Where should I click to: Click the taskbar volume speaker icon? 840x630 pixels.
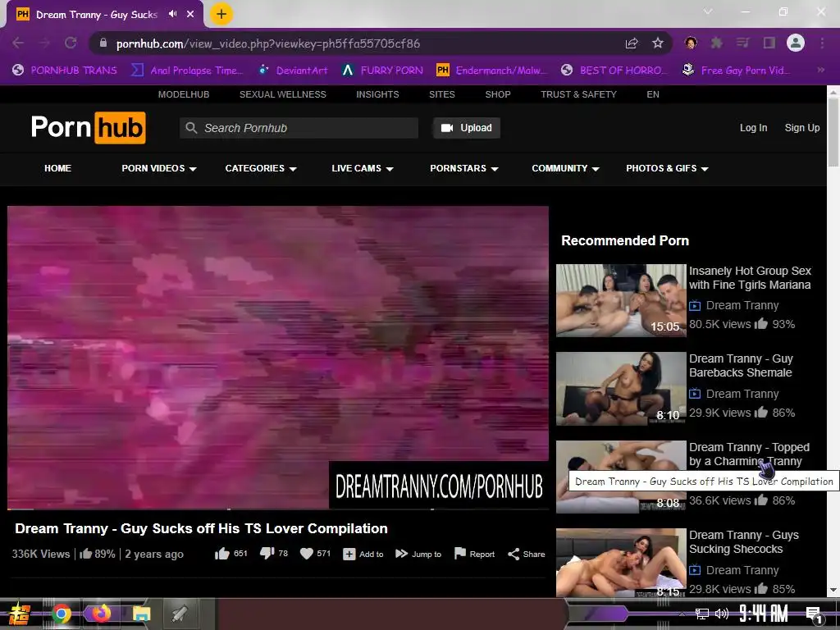pyautogui.click(x=722, y=614)
